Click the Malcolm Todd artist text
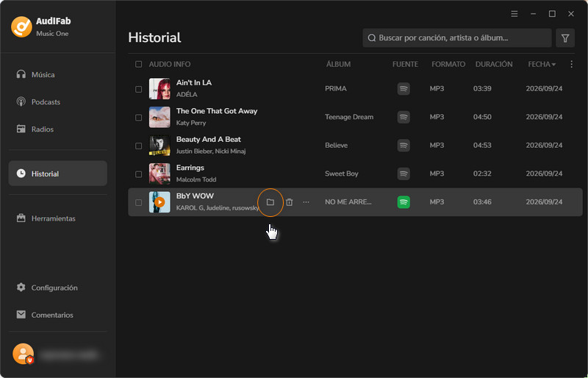Screen dimensions: 588x378 [x=196, y=179]
